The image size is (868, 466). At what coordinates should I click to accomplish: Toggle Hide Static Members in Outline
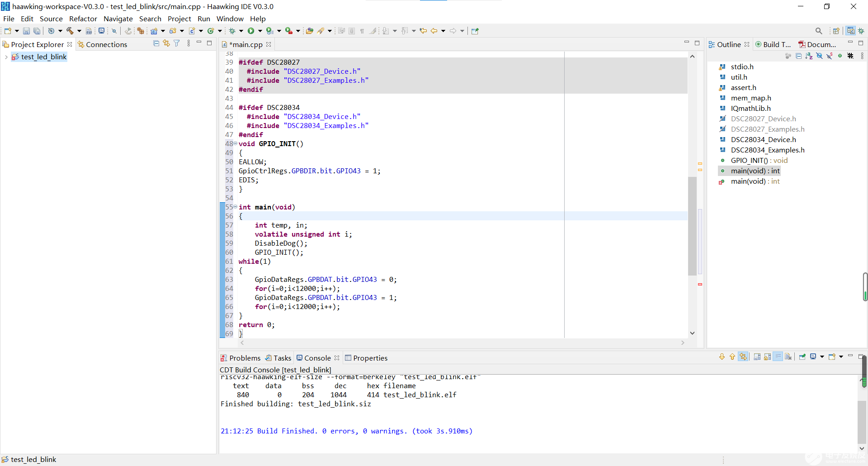point(830,56)
